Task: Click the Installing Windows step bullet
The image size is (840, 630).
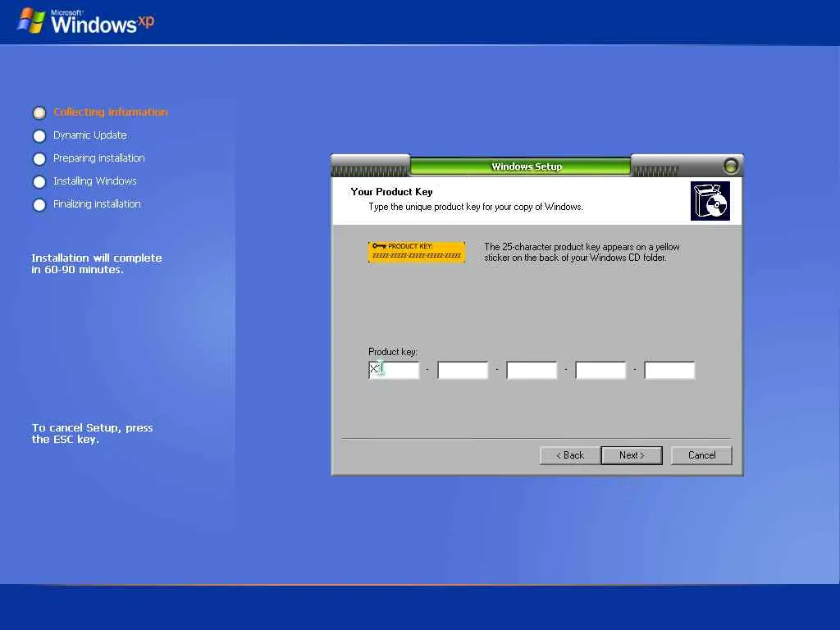Action: pos(39,181)
